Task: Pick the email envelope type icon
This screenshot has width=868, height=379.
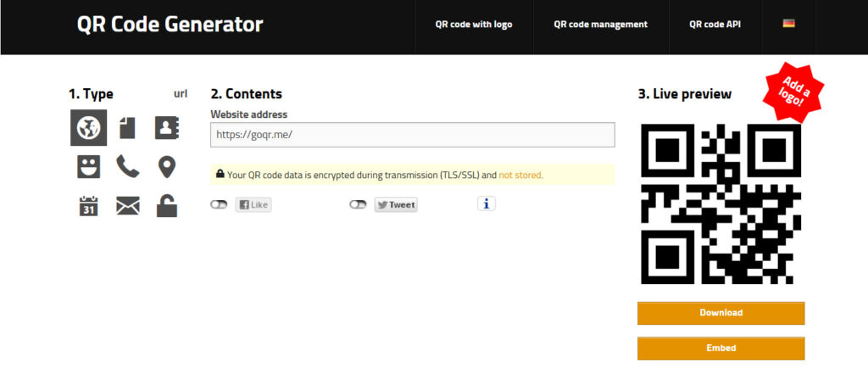Action: 128,206
